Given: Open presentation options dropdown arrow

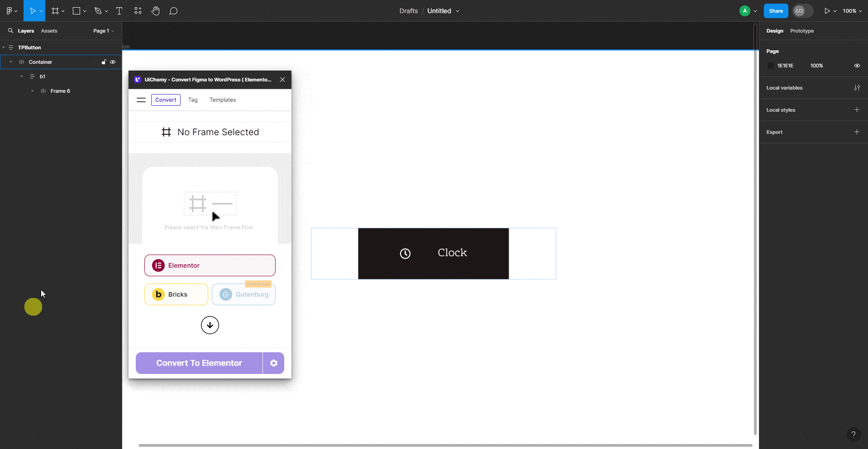Looking at the screenshot, I should [x=835, y=11].
